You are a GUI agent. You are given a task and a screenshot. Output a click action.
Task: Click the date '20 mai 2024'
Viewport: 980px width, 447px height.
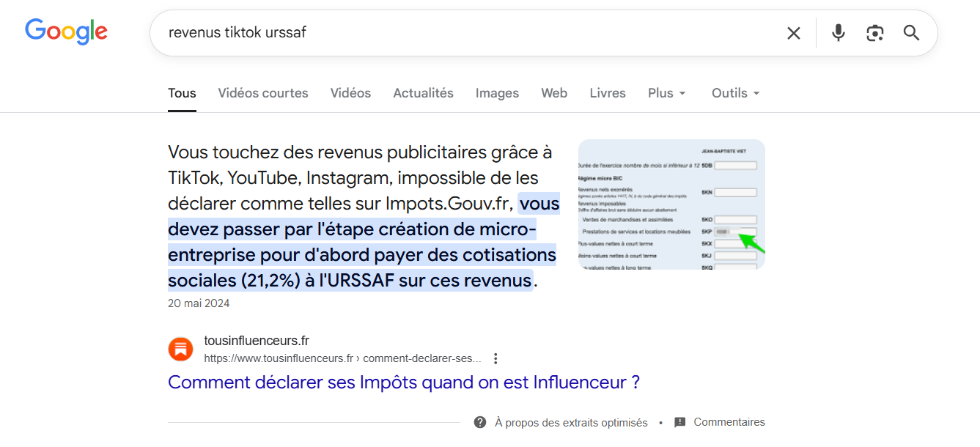tap(199, 303)
